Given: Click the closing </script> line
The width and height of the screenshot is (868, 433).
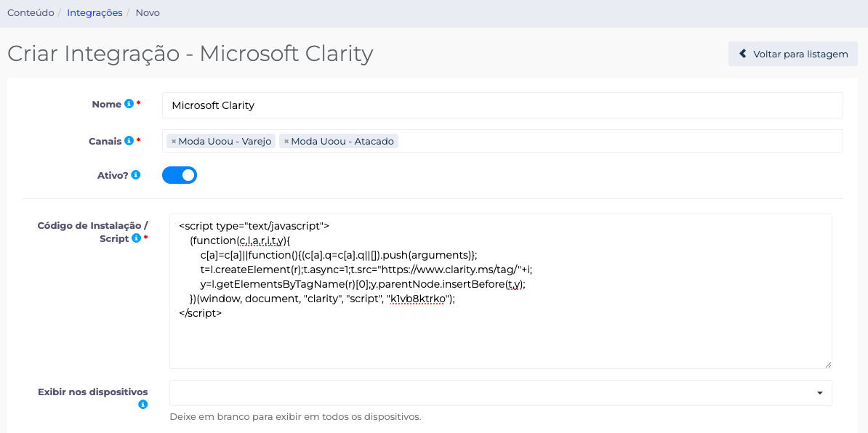Looking at the screenshot, I should (201, 313).
